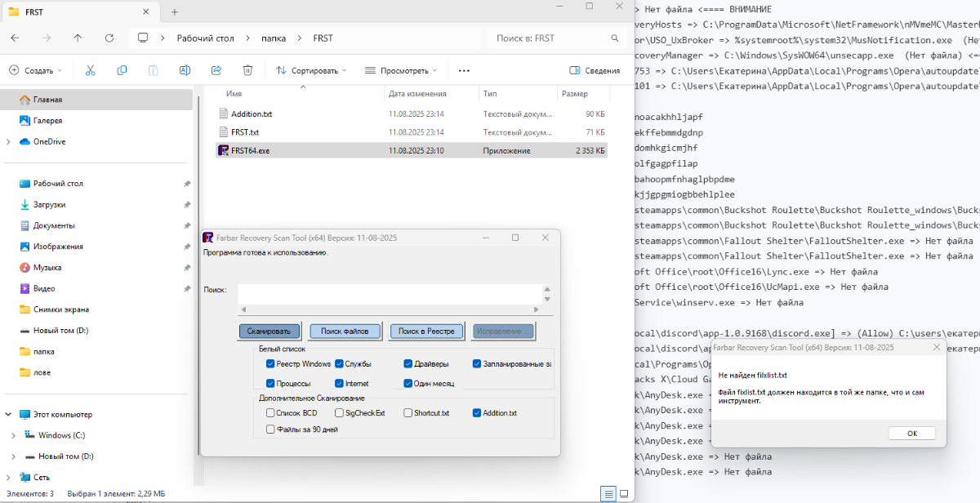Open the Сортировать dropdown

click(310, 70)
